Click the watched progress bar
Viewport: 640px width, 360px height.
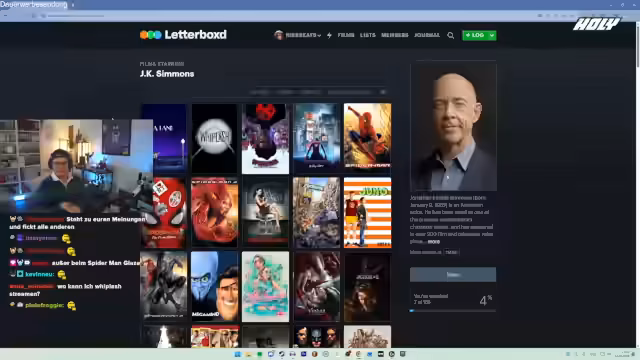tap(453, 311)
